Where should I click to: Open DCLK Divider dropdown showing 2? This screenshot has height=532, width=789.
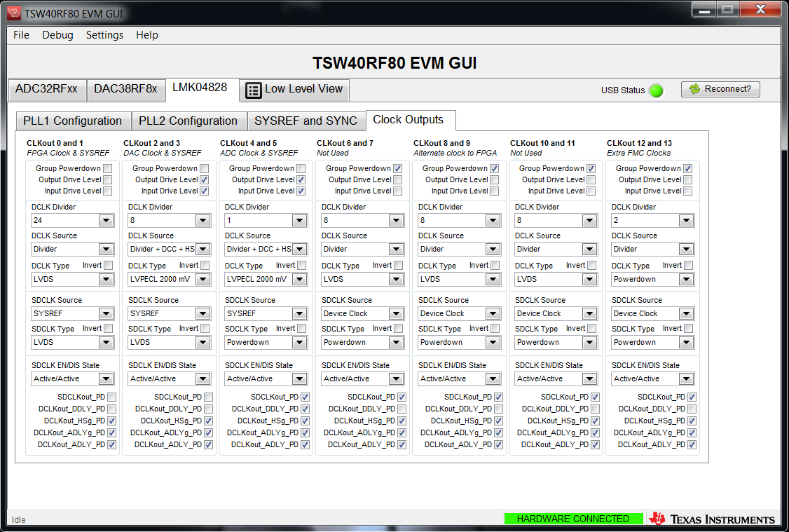point(652,221)
